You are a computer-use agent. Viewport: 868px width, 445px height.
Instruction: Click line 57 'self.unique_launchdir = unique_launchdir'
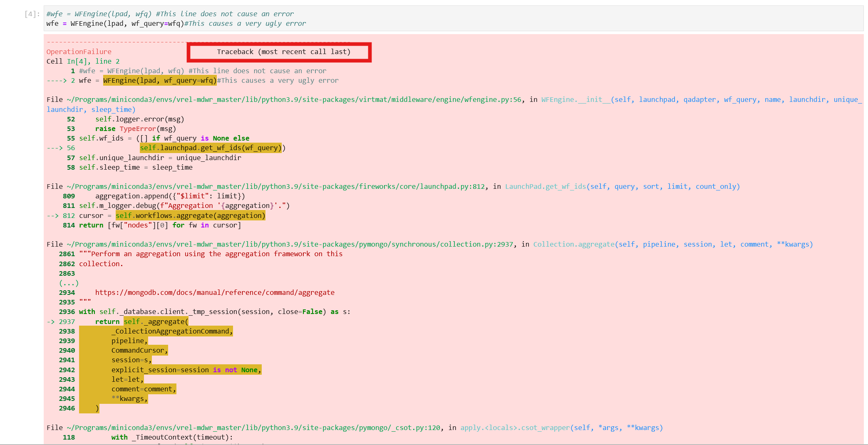point(160,158)
